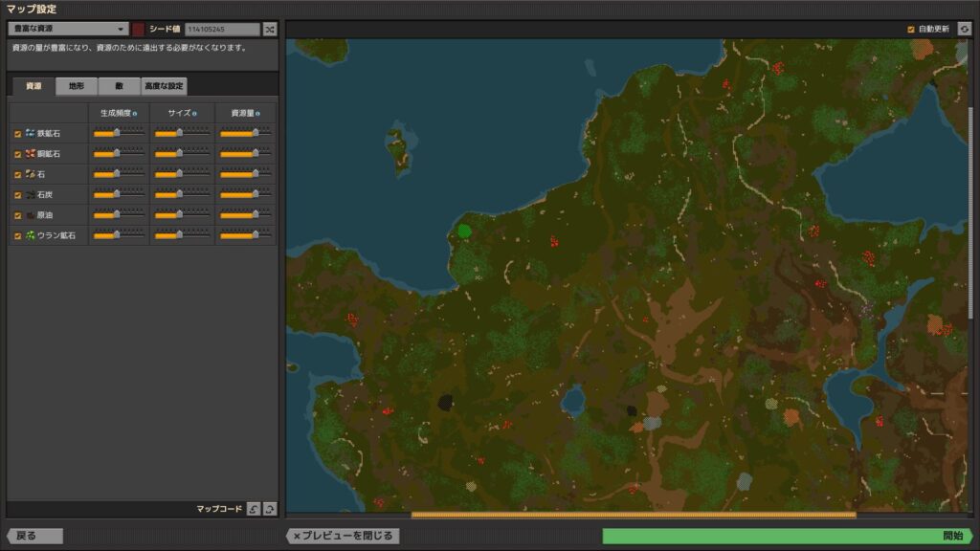Adjust 原油 サイズ slider
Image resolution: width=980 pixels, height=551 pixels.
tap(182, 214)
